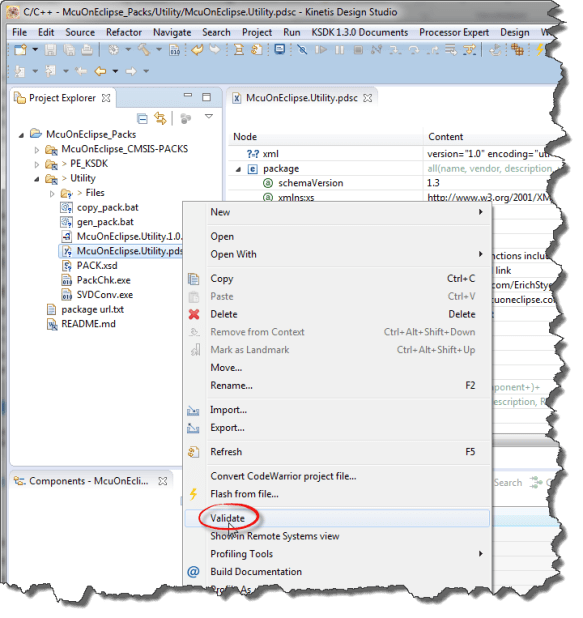Expand the PE_KSDK folder
This screenshot has width=583, height=618.
[37, 164]
